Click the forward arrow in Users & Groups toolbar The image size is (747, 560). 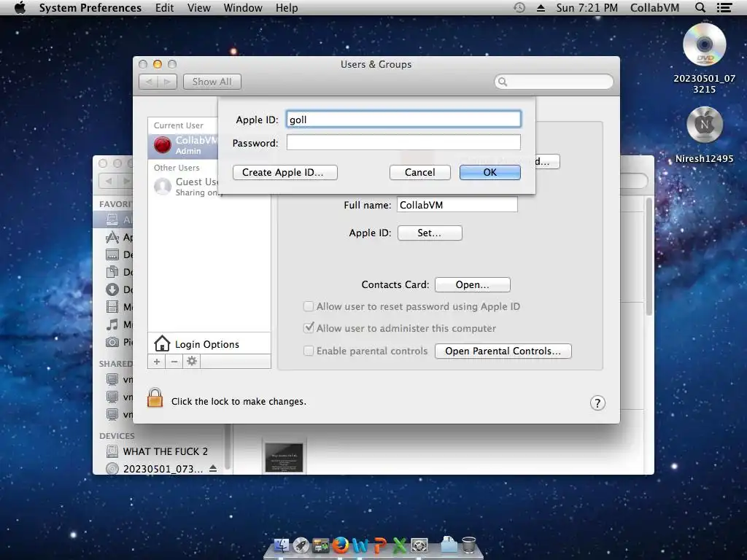pyautogui.click(x=167, y=82)
